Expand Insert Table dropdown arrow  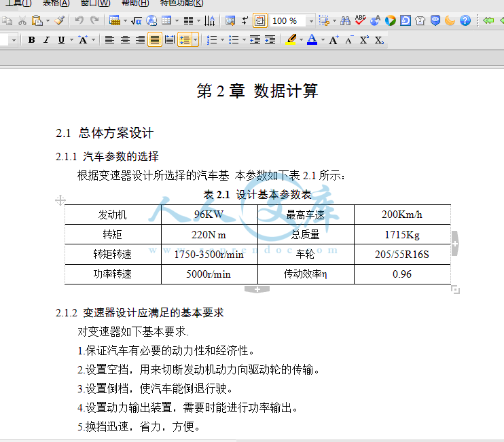(126, 21)
